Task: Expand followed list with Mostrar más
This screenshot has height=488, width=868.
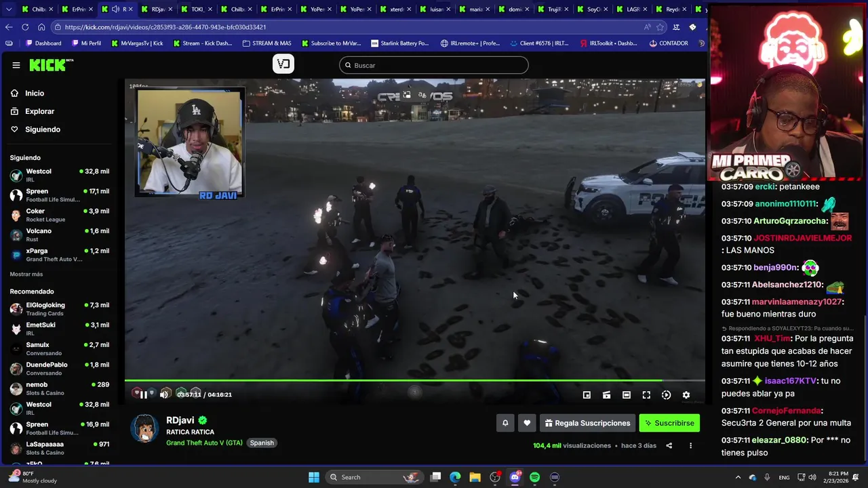Action: (x=26, y=274)
